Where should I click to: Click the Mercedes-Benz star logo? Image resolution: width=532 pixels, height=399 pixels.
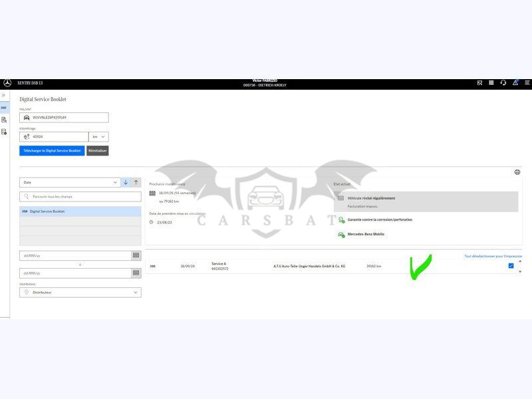click(7, 83)
